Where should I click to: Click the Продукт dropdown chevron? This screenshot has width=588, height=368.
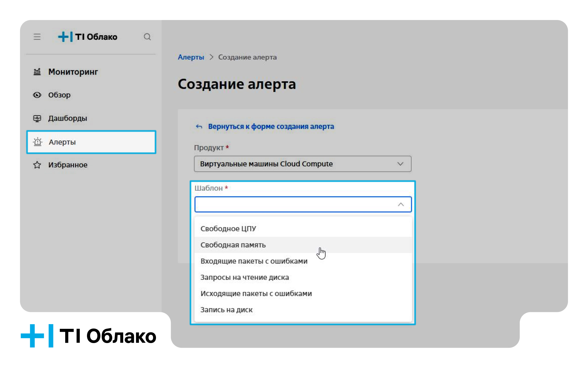click(x=400, y=164)
